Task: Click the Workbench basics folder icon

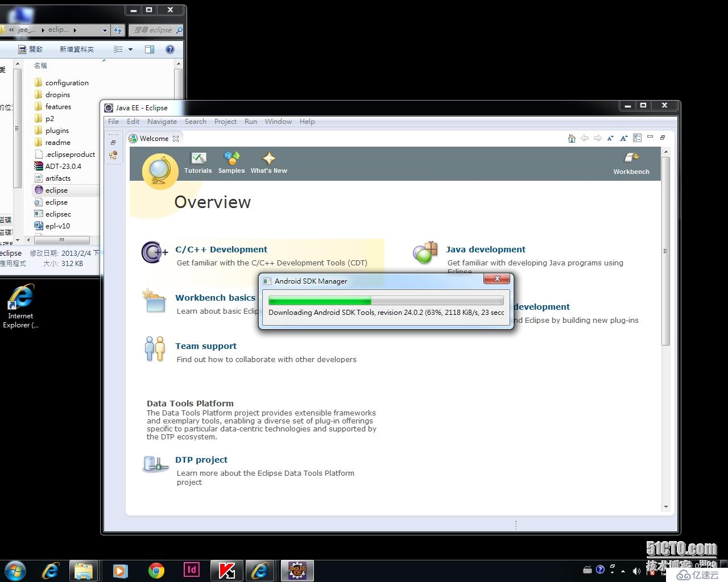Action: coord(154,301)
